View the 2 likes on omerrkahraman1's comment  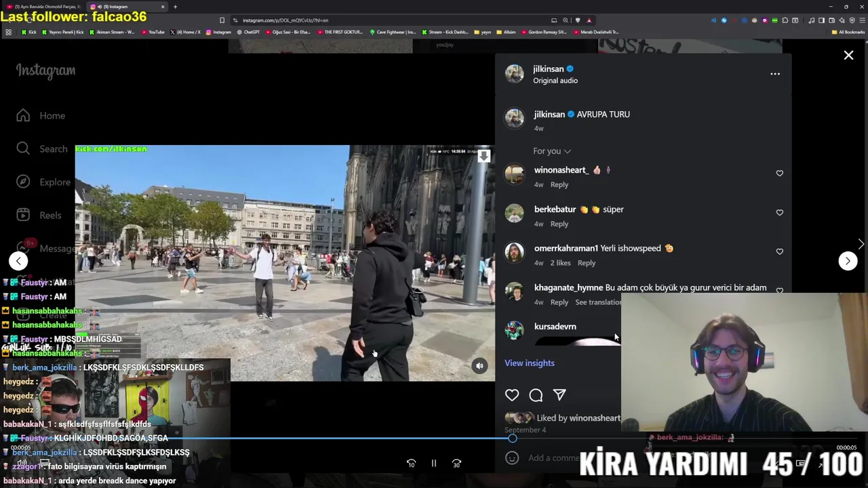pyautogui.click(x=560, y=263)
